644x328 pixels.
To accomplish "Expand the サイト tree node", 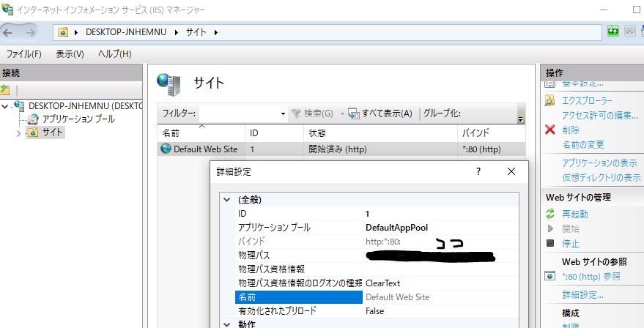I will coord(18,133).
